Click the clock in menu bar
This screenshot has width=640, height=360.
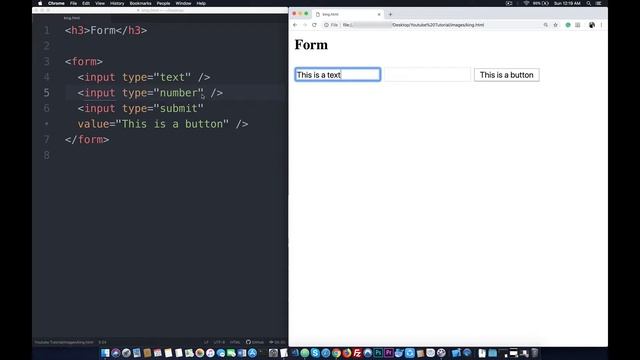pyautogui.click(x=567, y=3)
